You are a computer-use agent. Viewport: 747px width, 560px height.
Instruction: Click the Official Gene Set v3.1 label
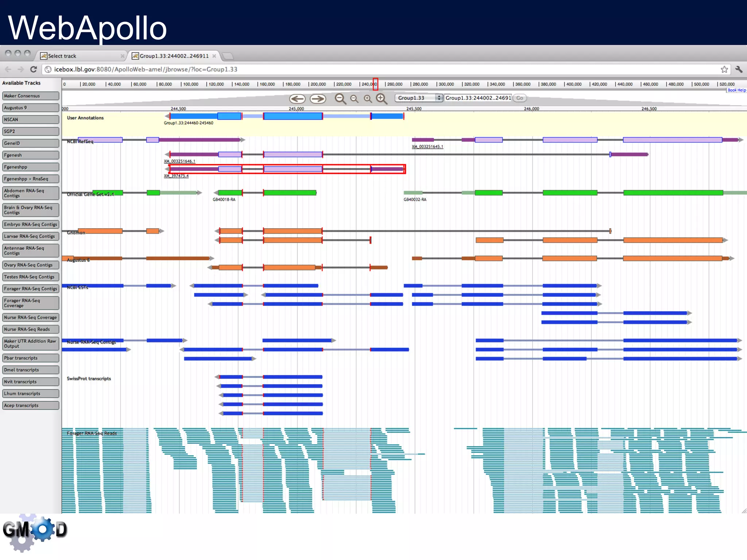[x=90, y=194]
